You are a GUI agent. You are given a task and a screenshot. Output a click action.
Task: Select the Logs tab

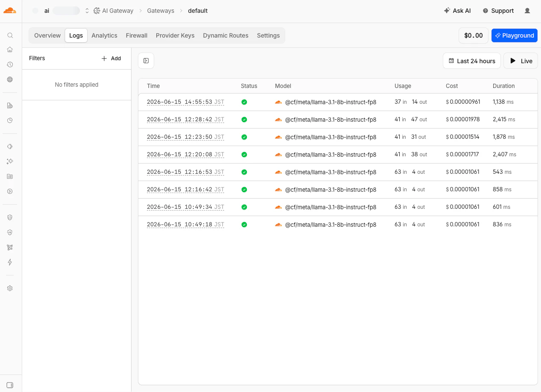(x=76, y=35)
